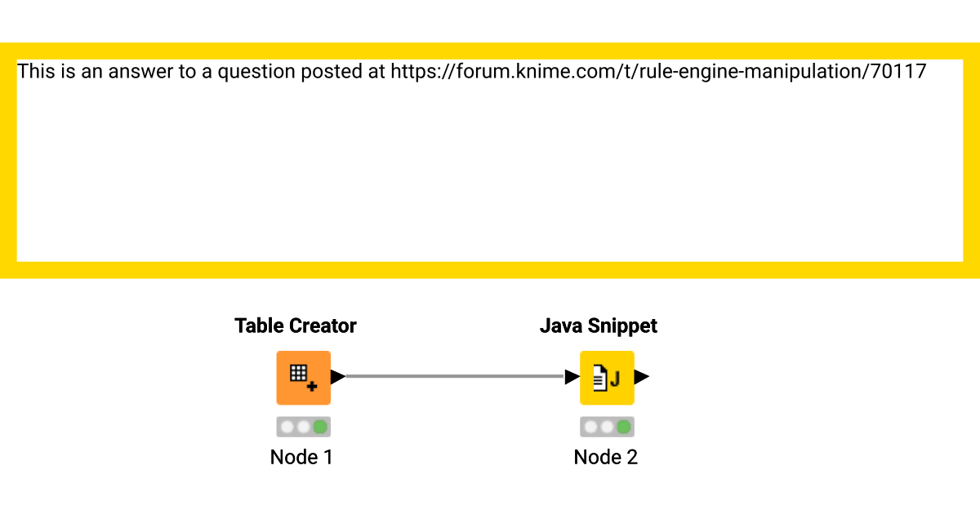This screenshot has height=514, width=980.
Task: Click the Java Snippet input port triangle
Action: pos(572,377)
